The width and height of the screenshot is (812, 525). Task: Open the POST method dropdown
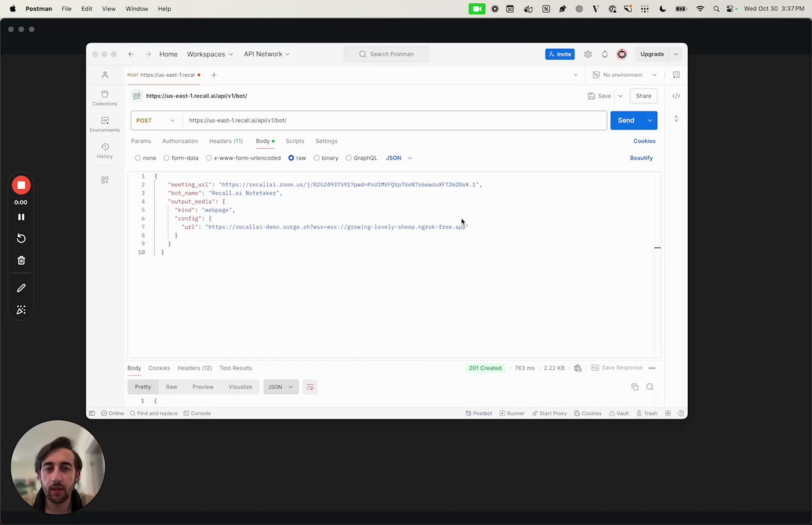click(156, 121)
